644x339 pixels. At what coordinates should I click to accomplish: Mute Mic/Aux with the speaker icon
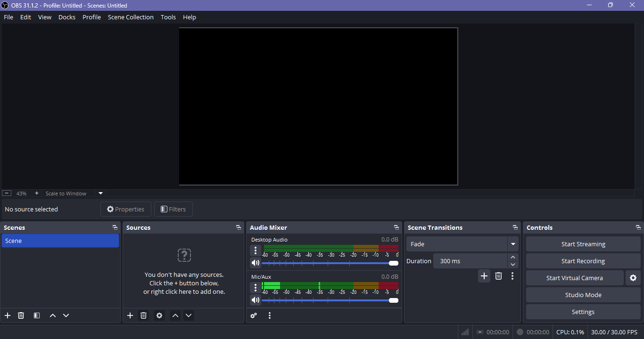pos(256,300)
